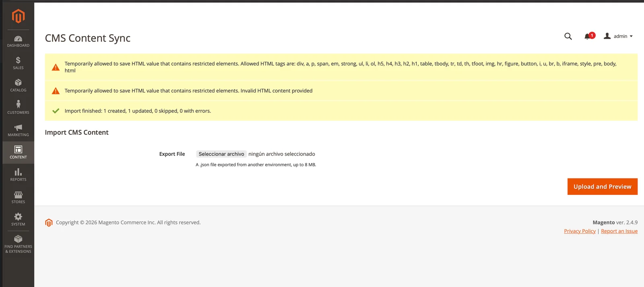
Task: Click 'Import finished: 1 created' message text
Action: point(138,111)
